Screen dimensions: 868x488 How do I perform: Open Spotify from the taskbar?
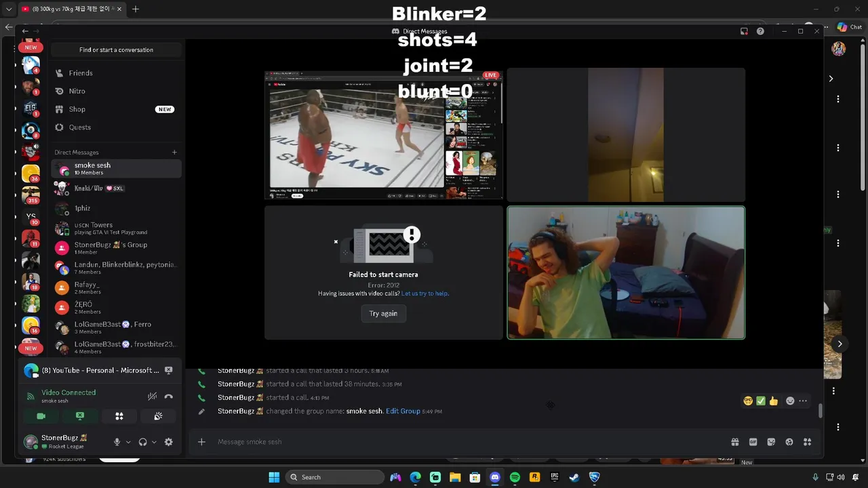pos(515,477)
